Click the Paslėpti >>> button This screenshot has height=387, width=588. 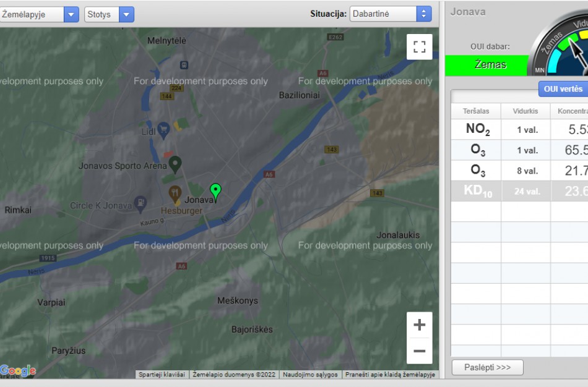coord(487,367)
